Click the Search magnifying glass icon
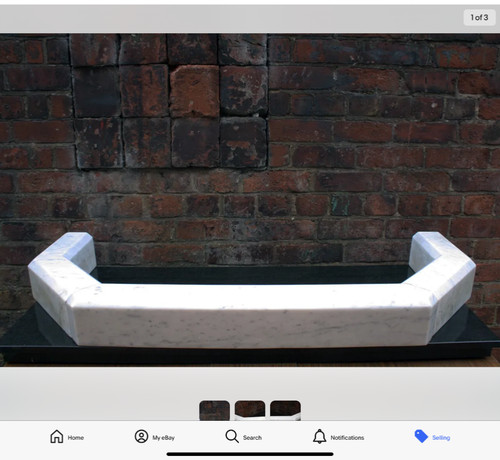500x460 pixels. coord(232,436)
